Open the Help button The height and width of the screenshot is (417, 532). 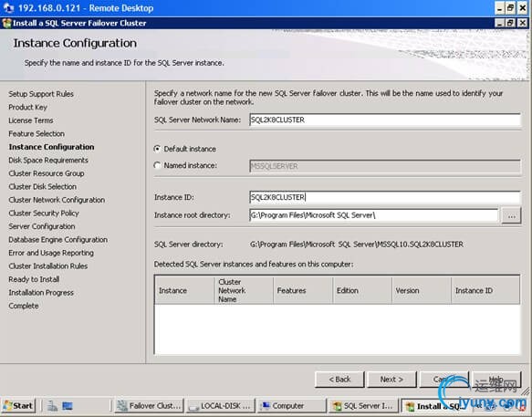pos(496,380)
